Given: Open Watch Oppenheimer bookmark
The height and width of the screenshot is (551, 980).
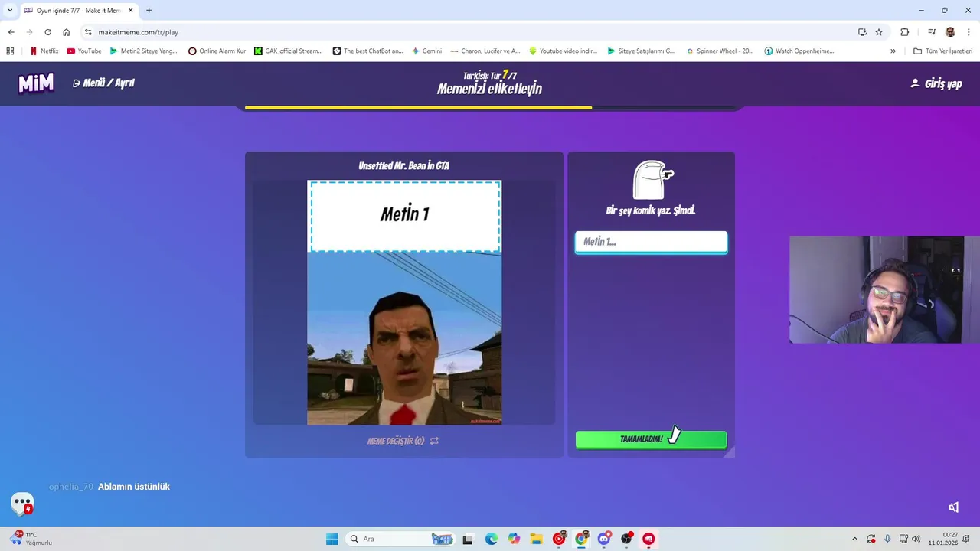Looking at the screenshot, I should (x=799, y=51).
